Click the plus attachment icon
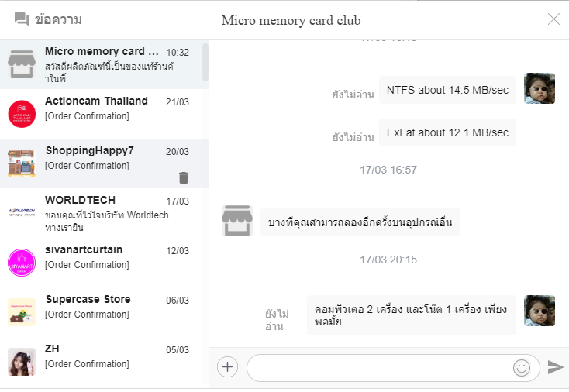The height and width of the screenshot is (392, 569). [x=228, y=367]
